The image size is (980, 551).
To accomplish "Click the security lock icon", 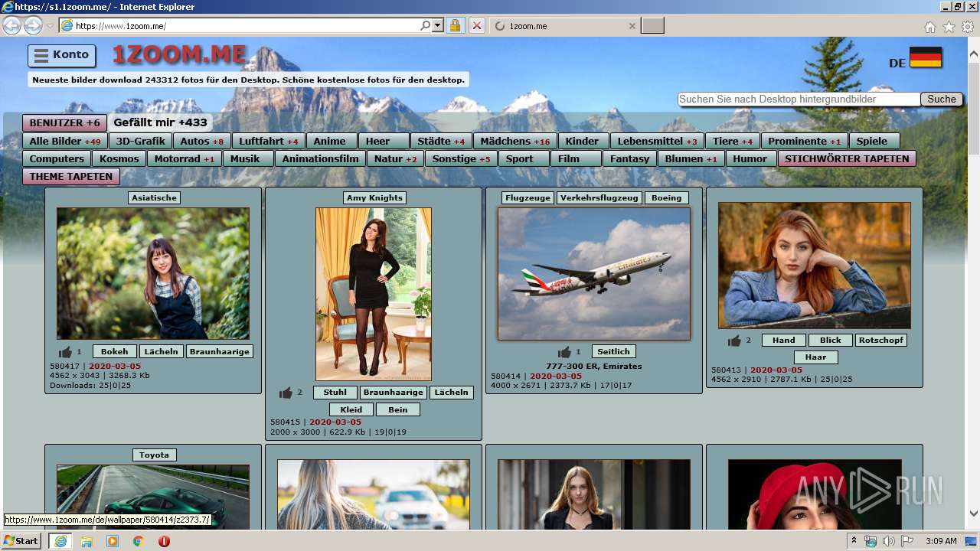I will click(x=455, y=26).
